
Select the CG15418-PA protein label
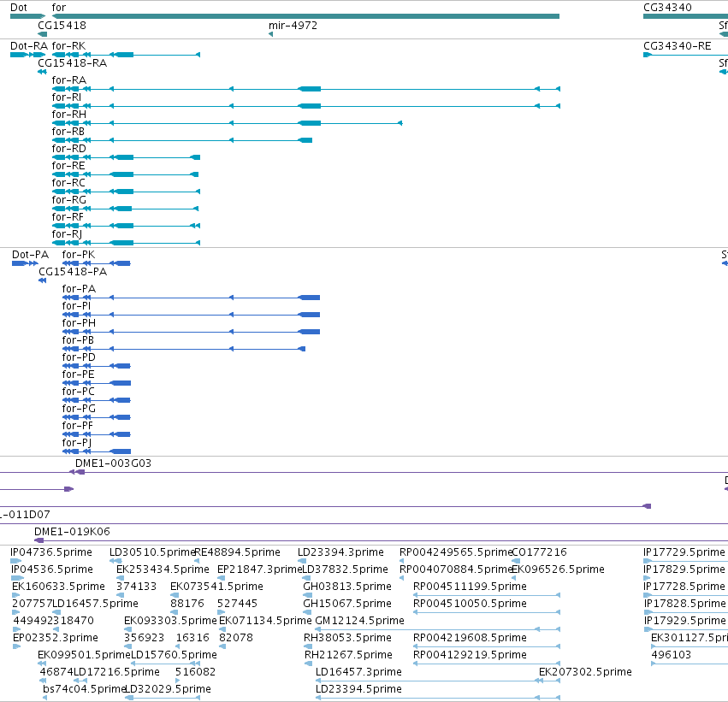pyautogui.click(x=73, y=272)
